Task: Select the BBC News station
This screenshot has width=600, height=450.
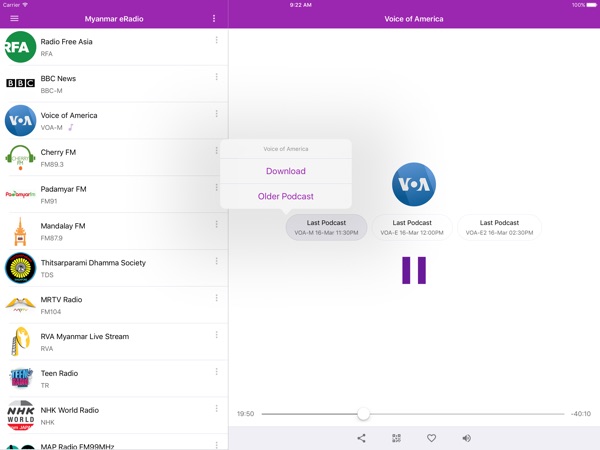Action: 114,84
